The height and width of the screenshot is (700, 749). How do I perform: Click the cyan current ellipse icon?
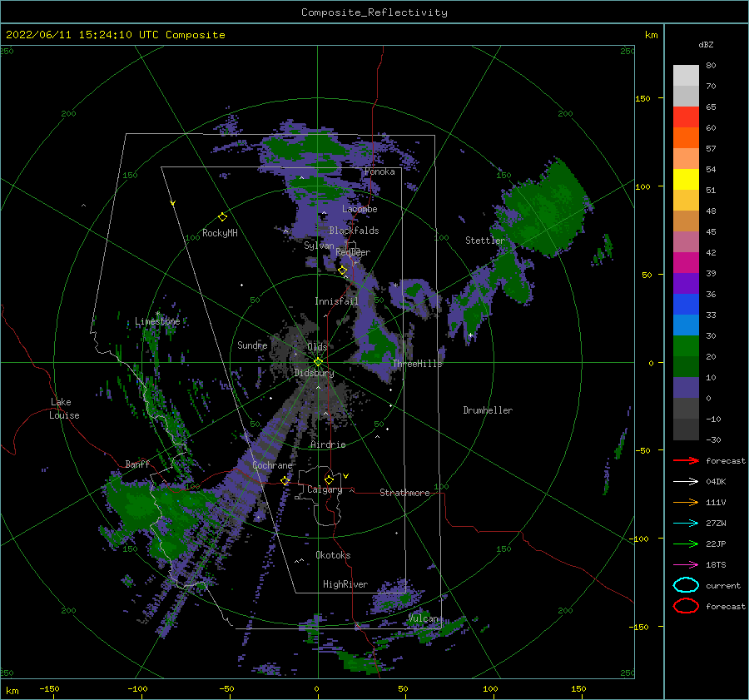point(686,585)
